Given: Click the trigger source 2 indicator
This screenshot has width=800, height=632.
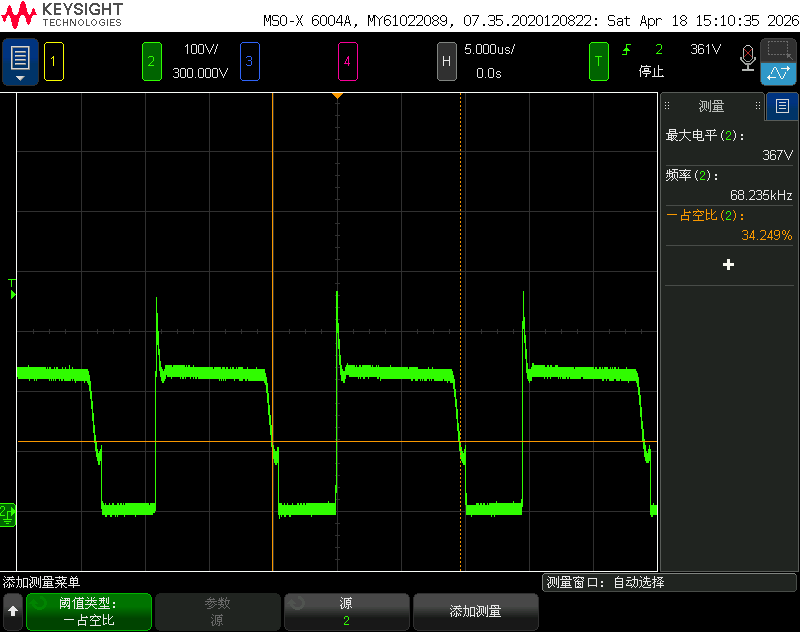Looking at the screenshot, I should coord(659,49).
